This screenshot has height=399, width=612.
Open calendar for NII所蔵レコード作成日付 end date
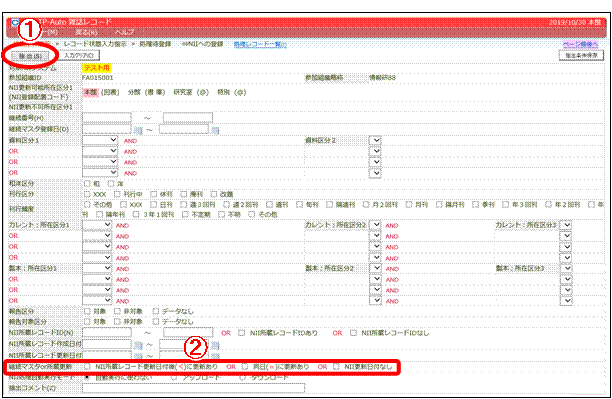[x=215, y=345]
